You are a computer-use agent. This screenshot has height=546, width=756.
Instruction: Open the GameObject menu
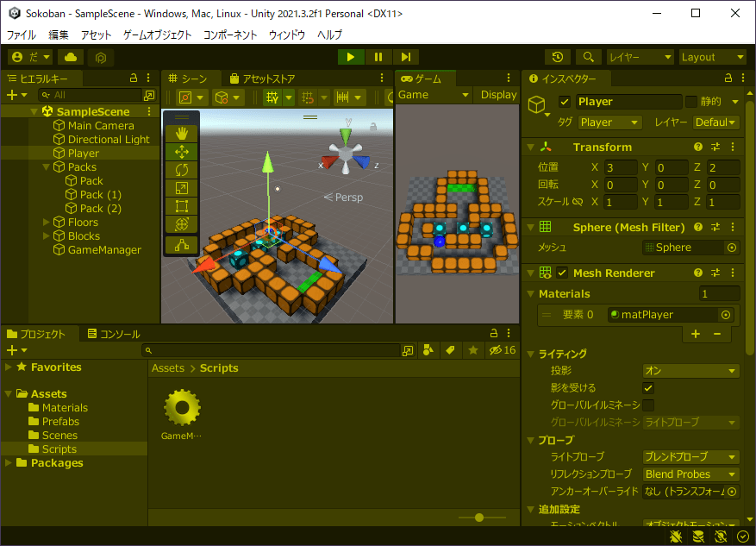tap(157, 35)
